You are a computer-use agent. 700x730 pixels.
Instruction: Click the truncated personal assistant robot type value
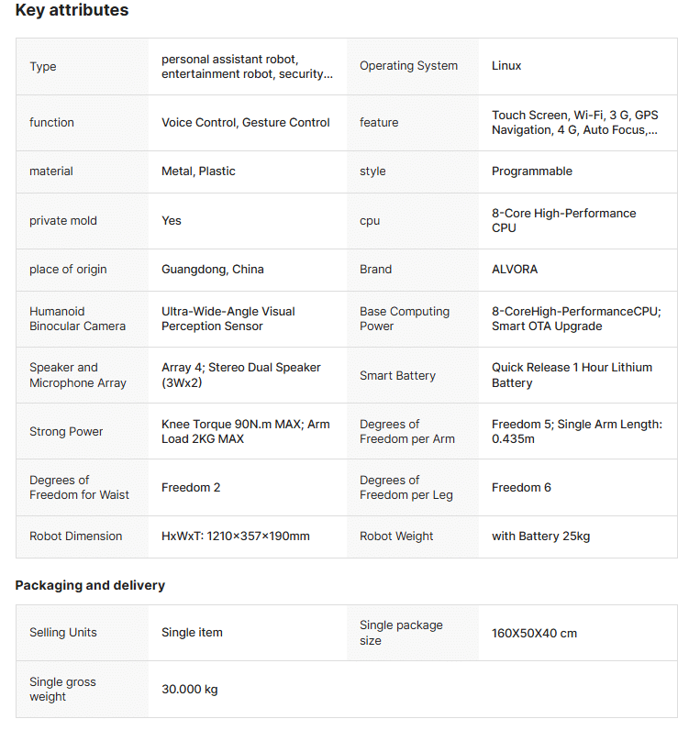(x=247, y=66)
